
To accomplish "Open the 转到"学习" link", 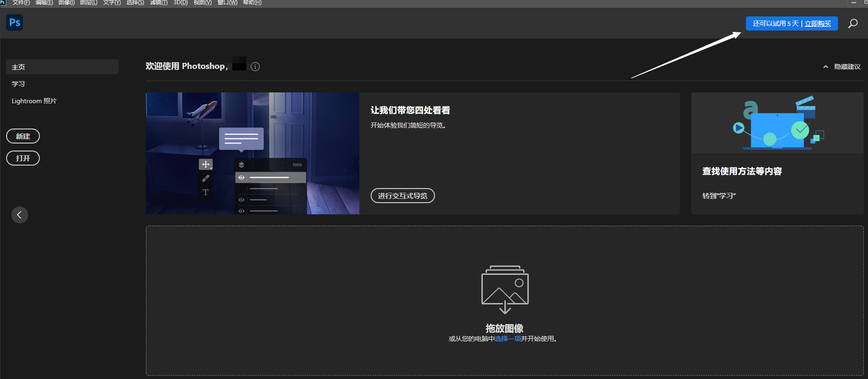I will click(719, 196).
